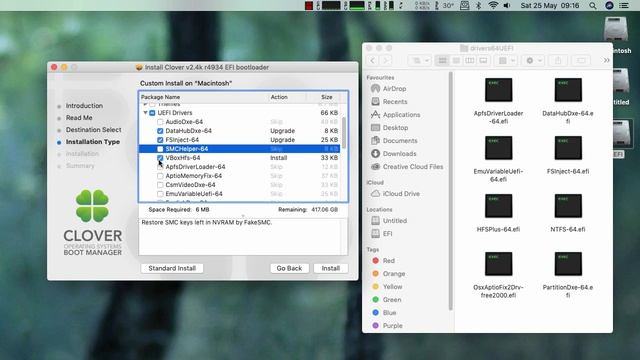640x360 pixels.
Task: Open volume control in menu bar
Action: click(x=507, y=6)
